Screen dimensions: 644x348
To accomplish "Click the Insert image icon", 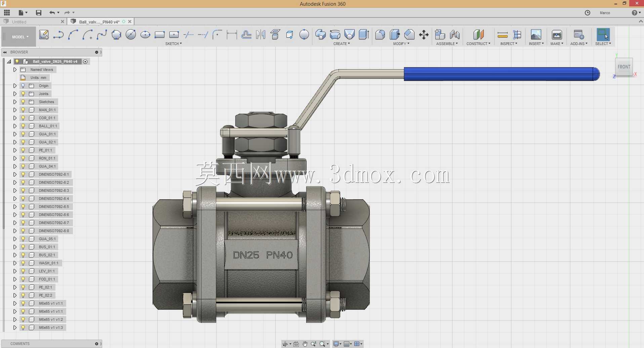I will click(x=536, y=35).
